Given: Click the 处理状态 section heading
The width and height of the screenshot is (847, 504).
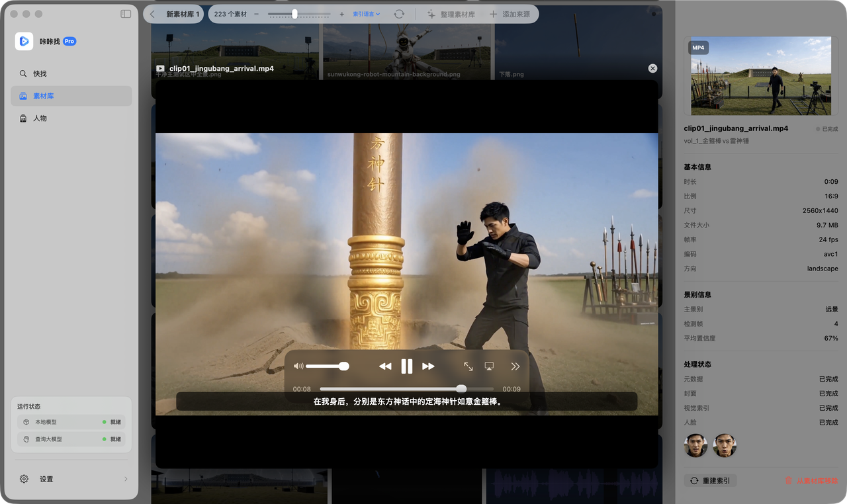Looking at the screenshot, I should (x=697, y=364).
